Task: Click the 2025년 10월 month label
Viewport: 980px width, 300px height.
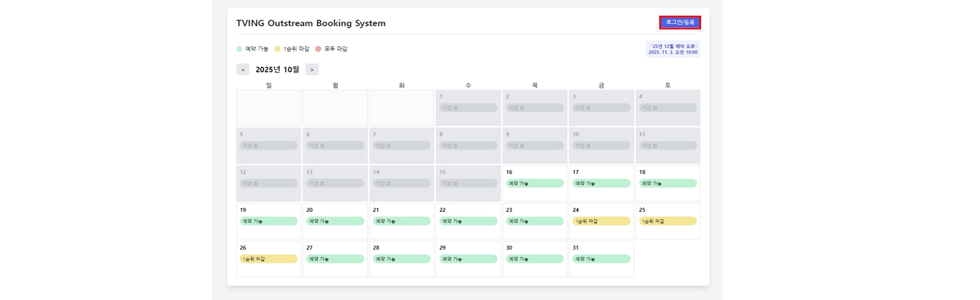Action: pos(277,69)
